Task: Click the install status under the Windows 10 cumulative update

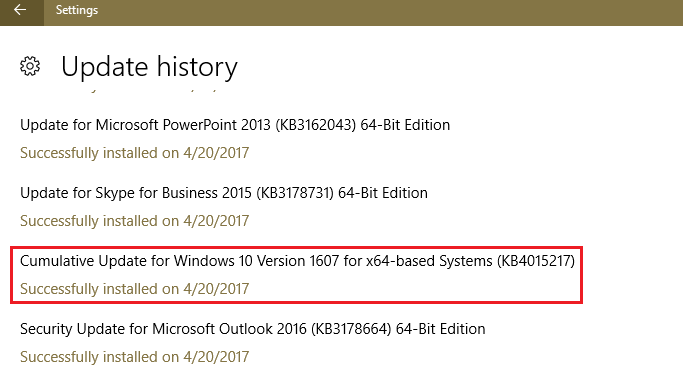Action: pyautogui.click(x=135, y=289)
